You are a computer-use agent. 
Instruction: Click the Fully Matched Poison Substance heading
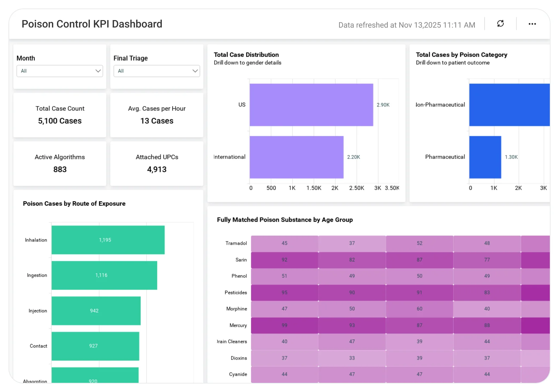285,220
